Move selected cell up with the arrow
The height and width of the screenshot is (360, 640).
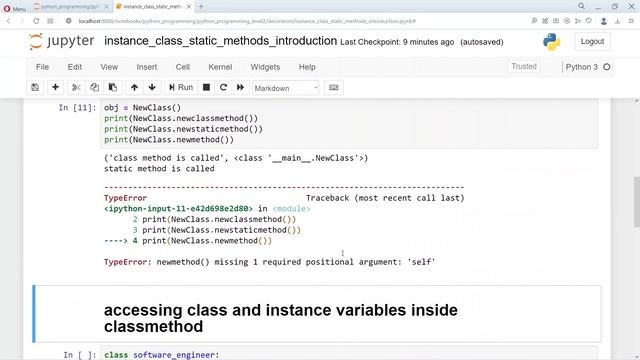(134, 87)
